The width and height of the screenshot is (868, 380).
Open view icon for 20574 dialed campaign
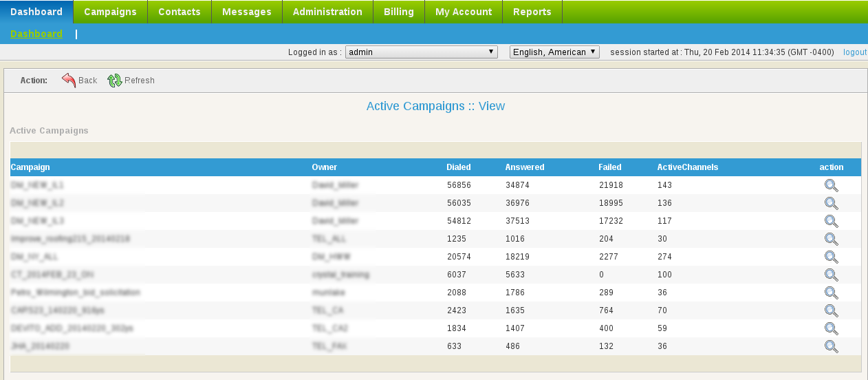(831, 257)
